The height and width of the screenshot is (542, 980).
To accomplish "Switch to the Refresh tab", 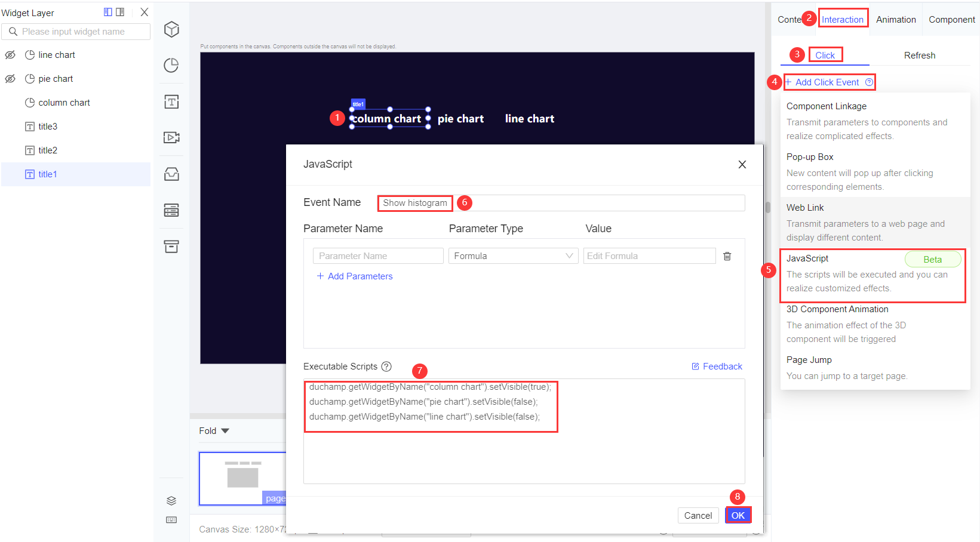I will click(x=920, y=55).
